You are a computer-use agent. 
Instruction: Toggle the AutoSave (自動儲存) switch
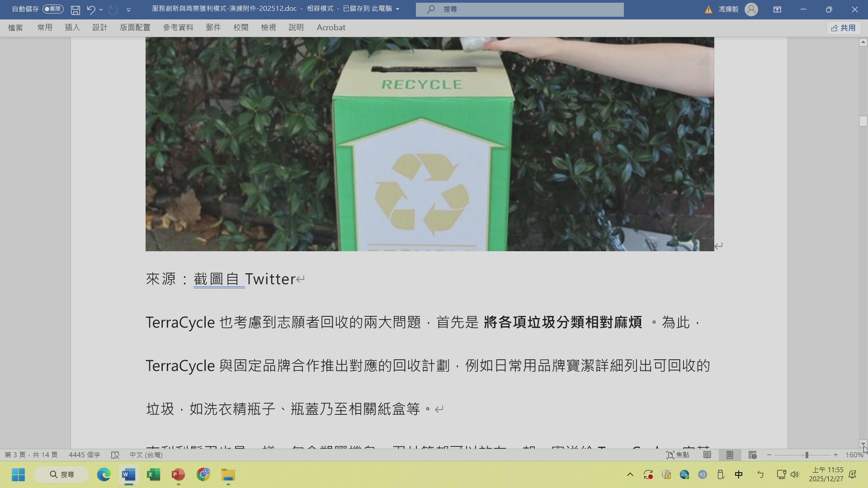[x=53, y=9]
